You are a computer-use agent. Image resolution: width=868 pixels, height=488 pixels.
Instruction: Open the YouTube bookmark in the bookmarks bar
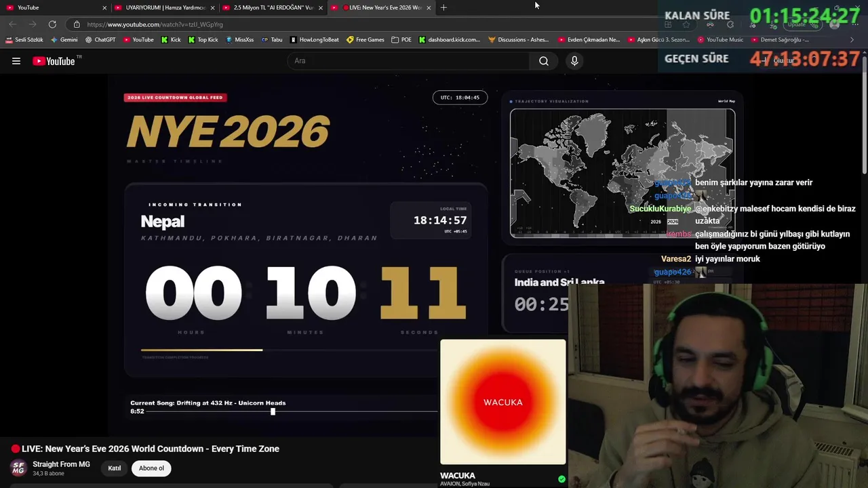[x=138, y=40]
